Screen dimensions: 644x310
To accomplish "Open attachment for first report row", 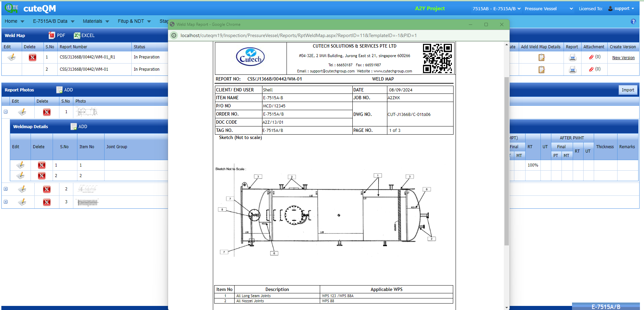I will (594, 57).
